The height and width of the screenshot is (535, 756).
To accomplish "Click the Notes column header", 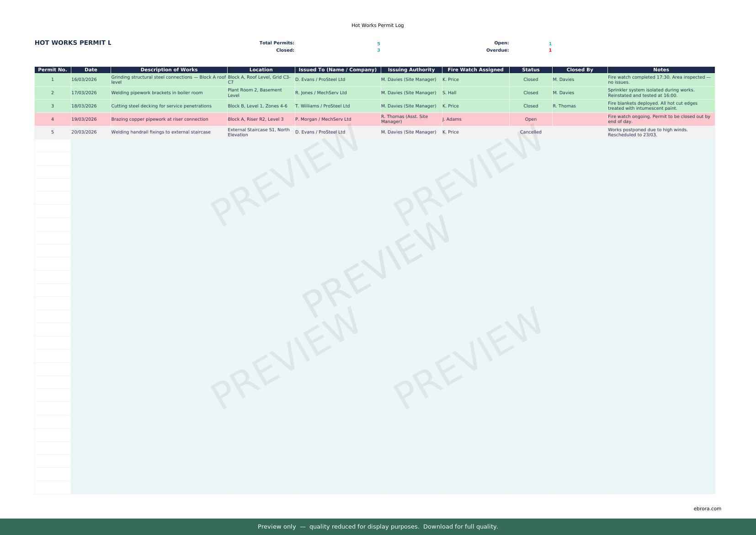I will (x=661, y=70).
